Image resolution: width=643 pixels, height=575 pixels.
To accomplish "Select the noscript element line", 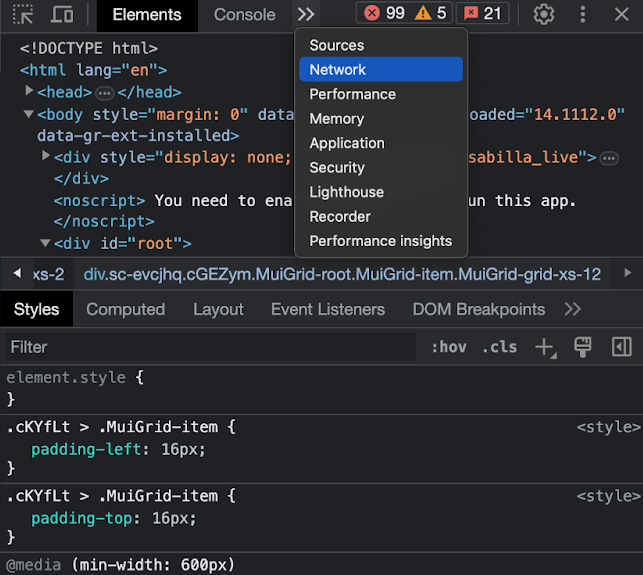I will pos(99,201).
